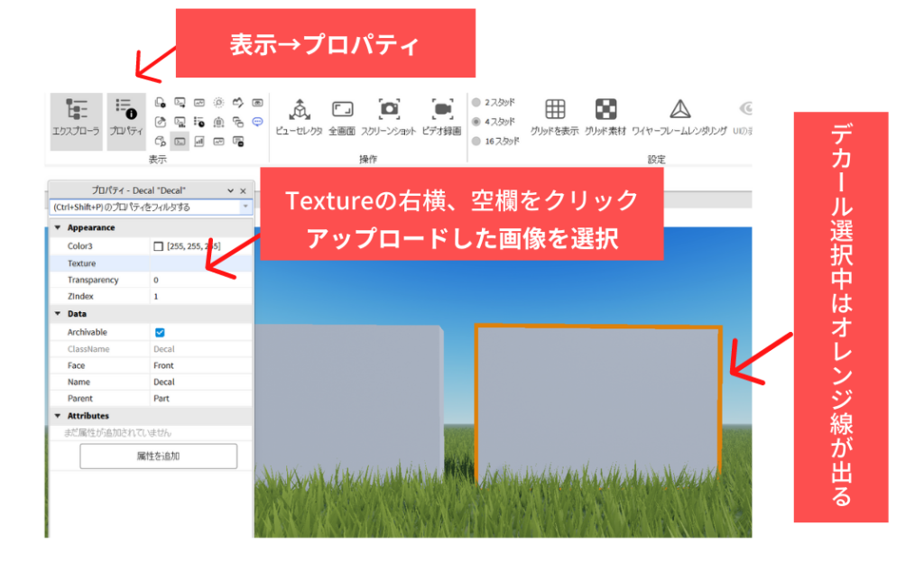Open the properties filter dropdown arrow

click(245, 207)
